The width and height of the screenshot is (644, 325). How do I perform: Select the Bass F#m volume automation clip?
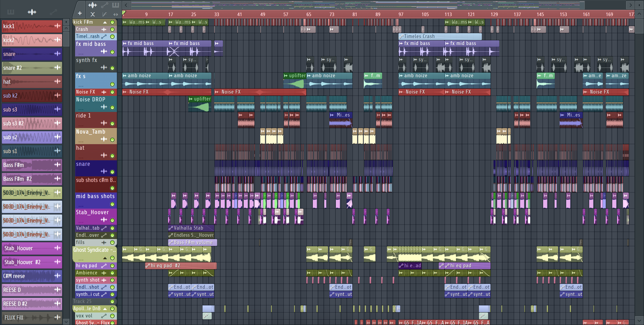point(193,242)
